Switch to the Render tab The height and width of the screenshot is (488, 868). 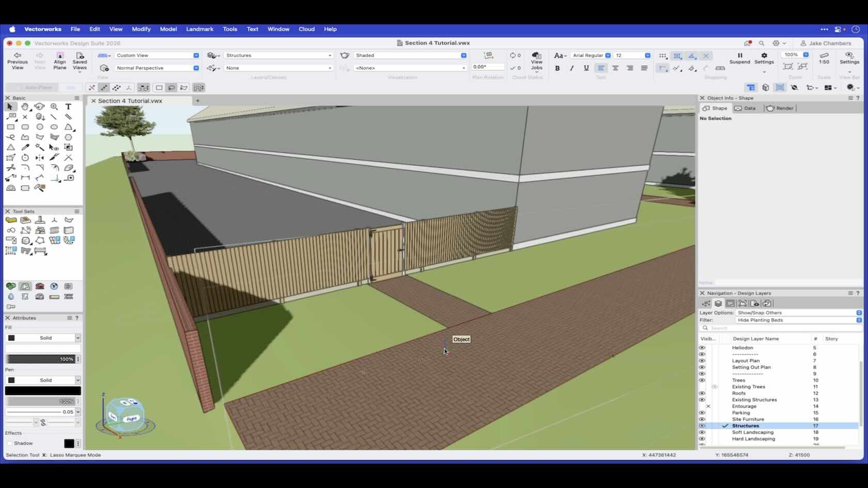[780, 108]
